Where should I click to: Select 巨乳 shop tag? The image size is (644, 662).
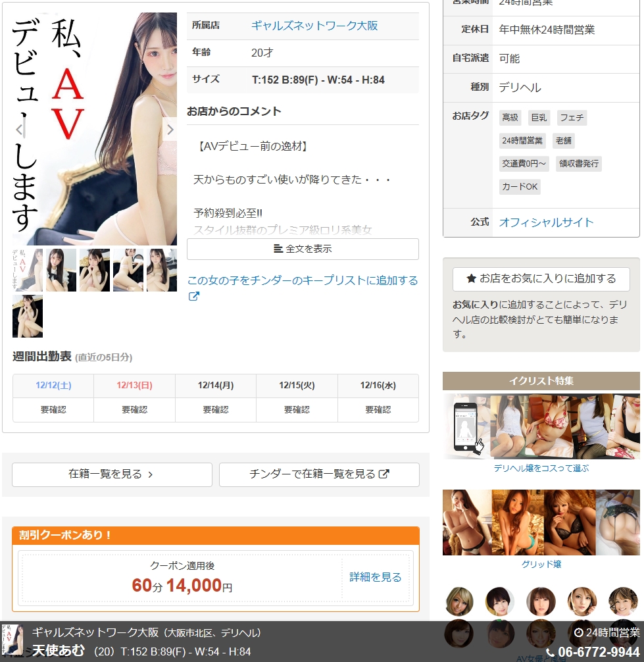(539, 117)
